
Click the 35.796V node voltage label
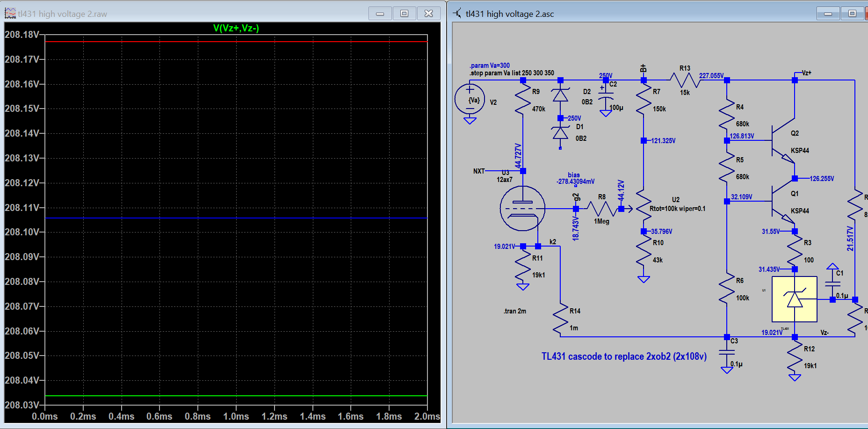[x=661, y=232]
